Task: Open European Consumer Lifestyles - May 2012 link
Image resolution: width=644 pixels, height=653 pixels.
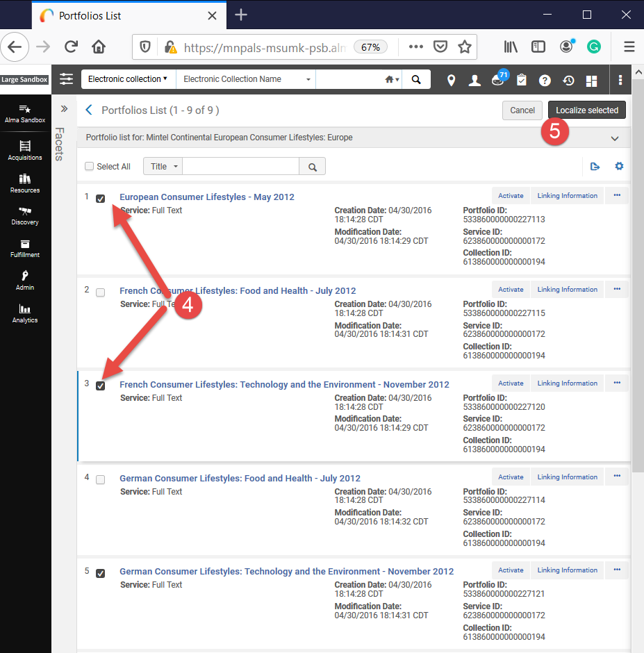Action: point(207,197)
